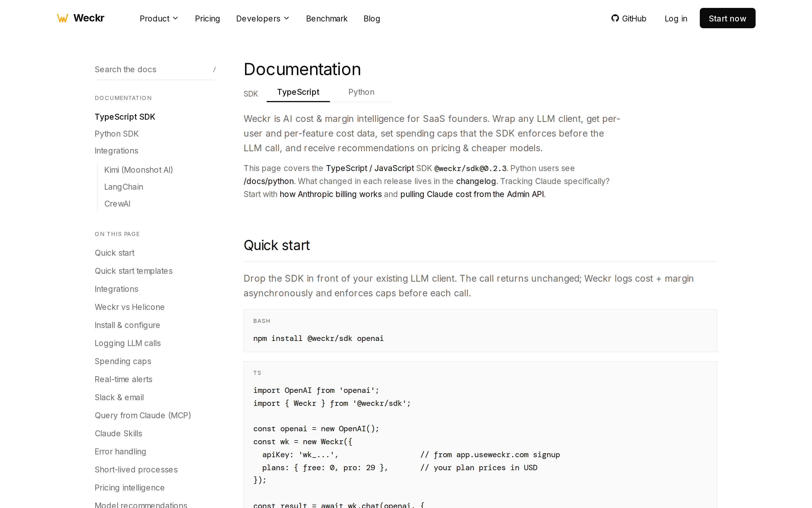The width and height of the screenshot is (812, 508).
Task: Open the /docs/python link
Action: click(268, 181)
